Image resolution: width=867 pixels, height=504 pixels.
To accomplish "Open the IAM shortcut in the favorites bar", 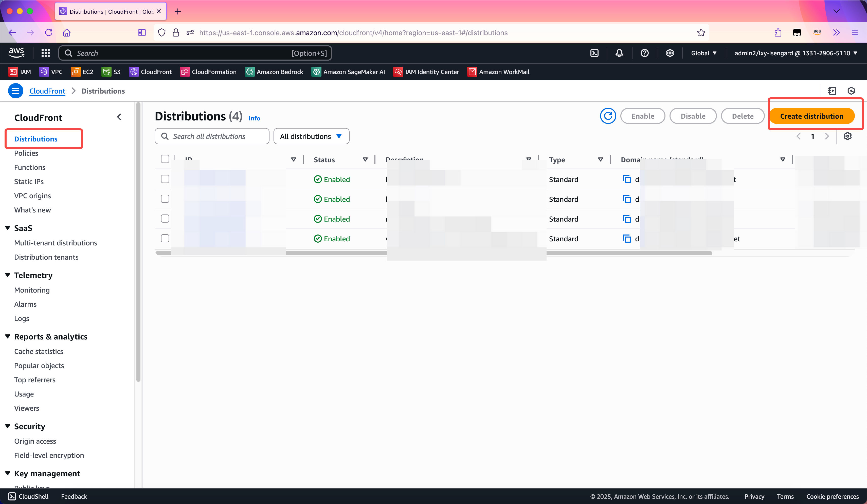I will pyautogui.click(x=20, y=71).
